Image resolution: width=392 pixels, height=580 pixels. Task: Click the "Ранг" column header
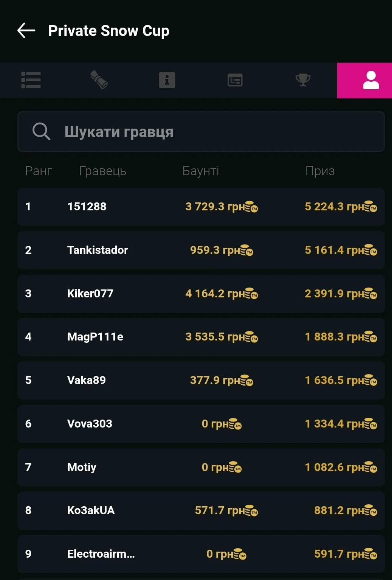(x=39, y=171)
